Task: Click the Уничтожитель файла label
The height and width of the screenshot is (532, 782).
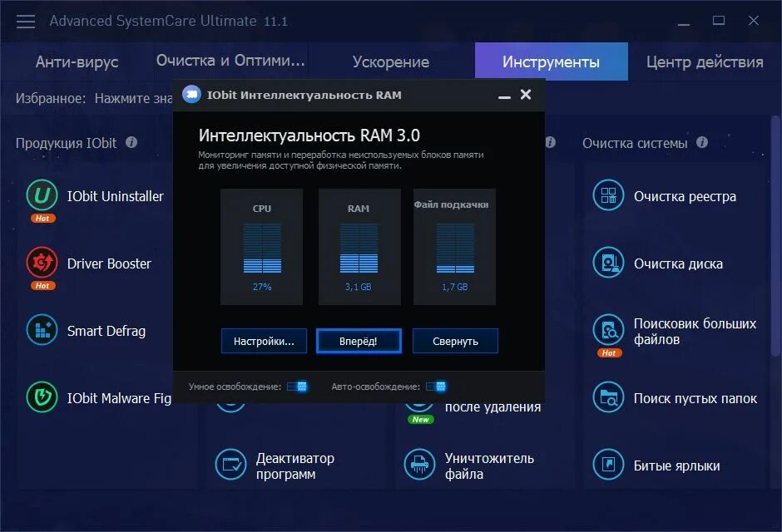Action: point(489,465)
